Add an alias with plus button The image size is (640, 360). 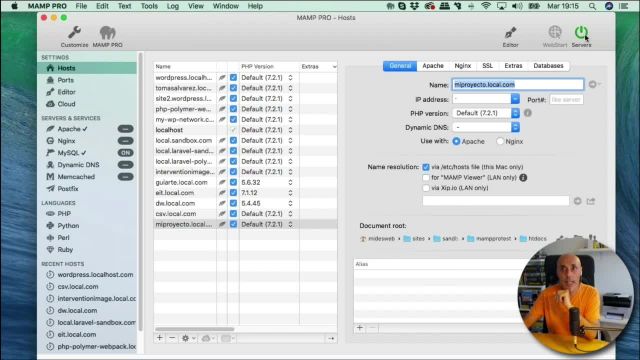click(360, 328)
